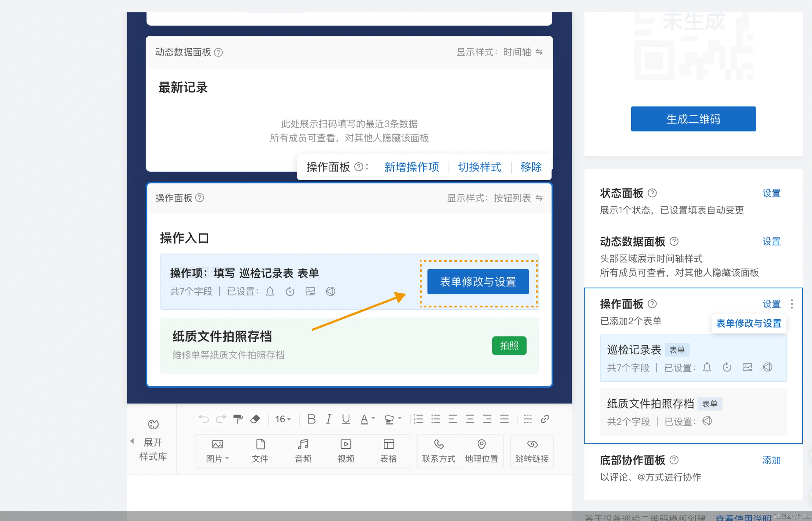
Task: Click the green 拍照 button
Action: click(509, 346)
